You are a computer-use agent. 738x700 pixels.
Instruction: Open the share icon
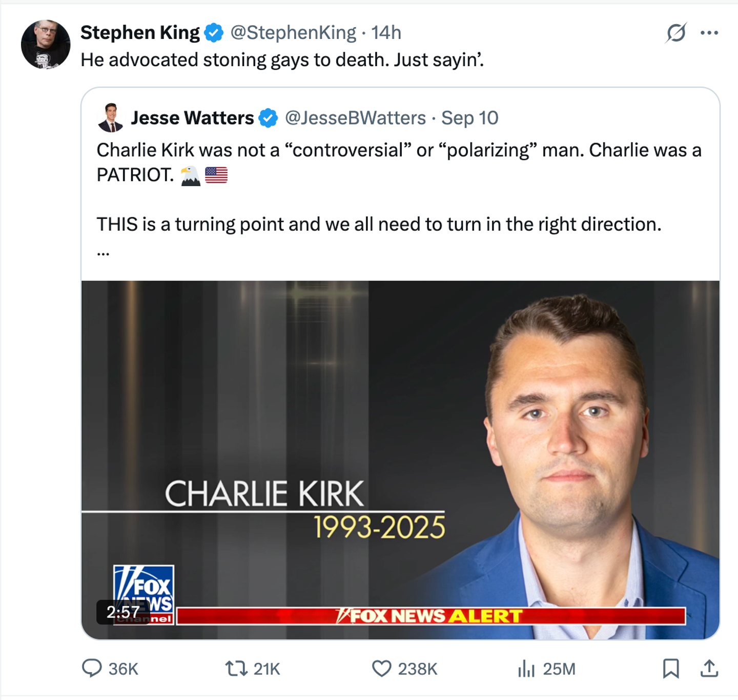coord(710,668)
